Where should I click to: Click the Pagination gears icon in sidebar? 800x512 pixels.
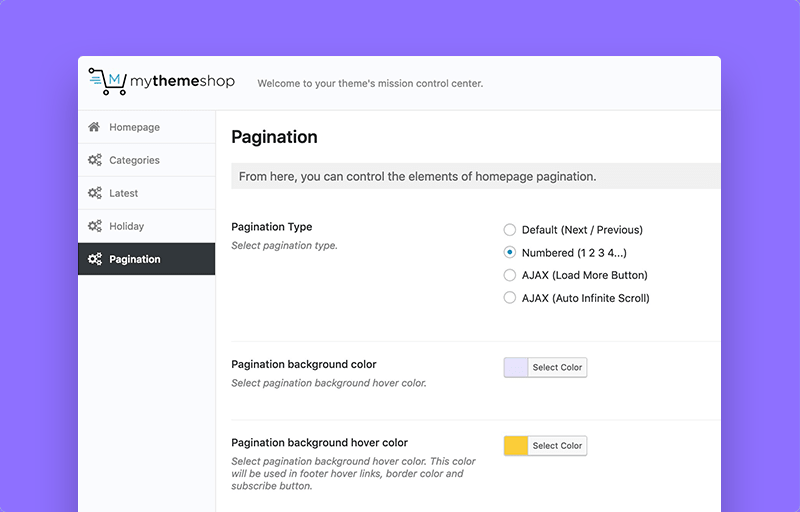click(x=95, y=259)
